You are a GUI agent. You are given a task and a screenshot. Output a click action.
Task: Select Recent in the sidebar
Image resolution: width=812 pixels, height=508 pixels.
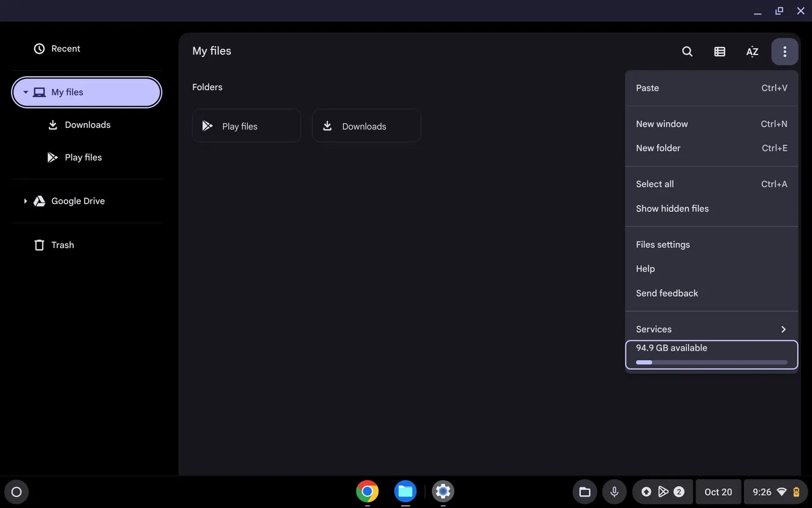point(86,49)
